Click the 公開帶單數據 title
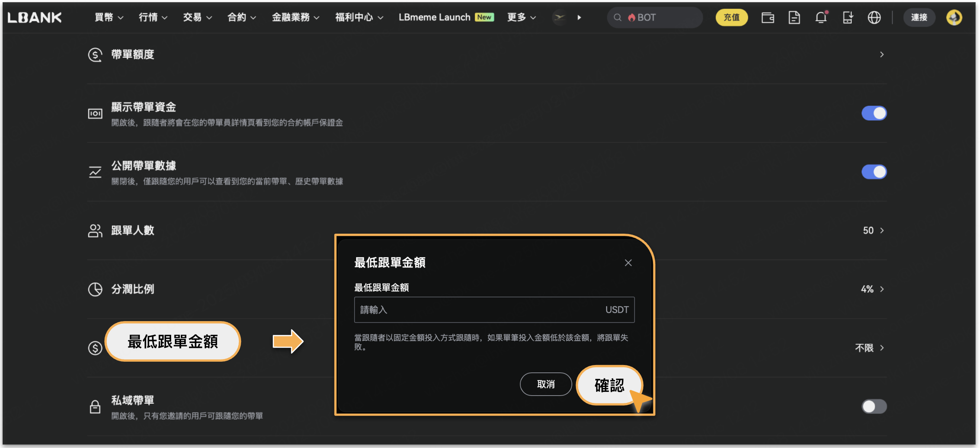Screen dimensions: 980x448 (143, 166)
